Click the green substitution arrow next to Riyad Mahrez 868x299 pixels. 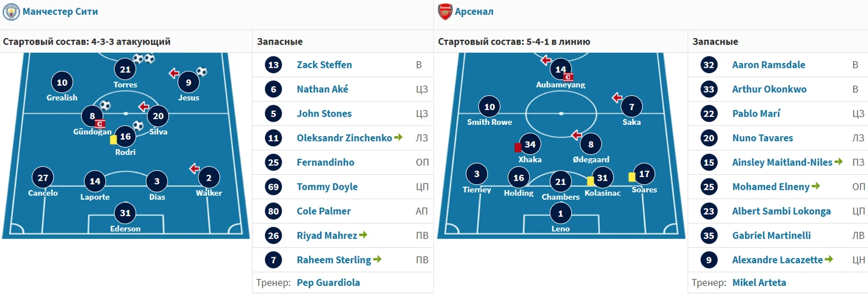[x=363, y=235]
